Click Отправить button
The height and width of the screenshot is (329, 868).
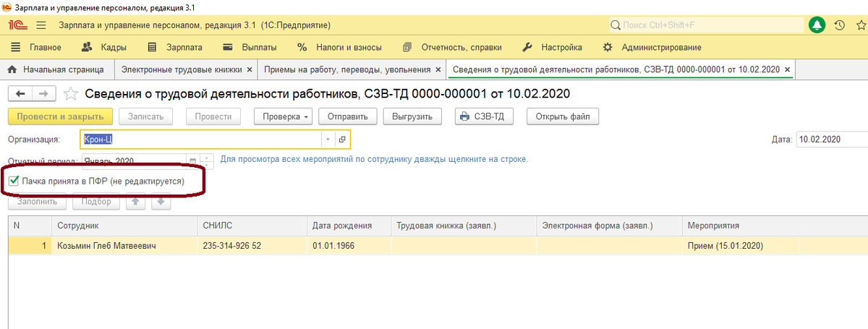[x=348, y=116]
